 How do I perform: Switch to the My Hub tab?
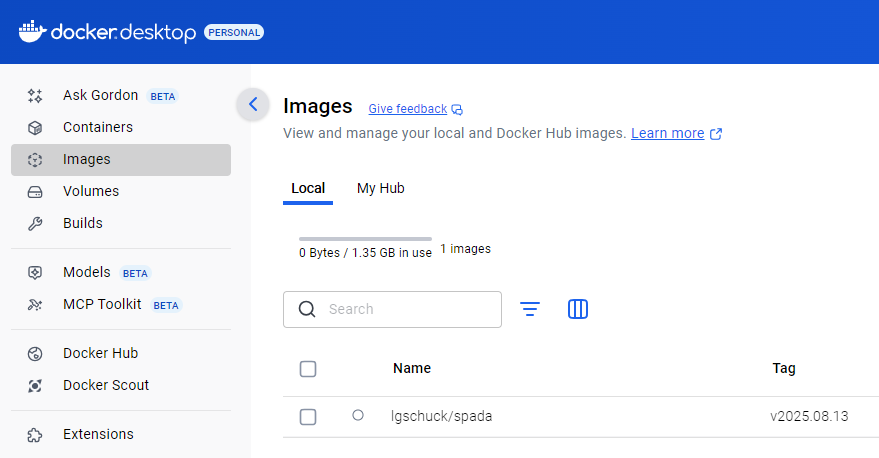[380, 188]
